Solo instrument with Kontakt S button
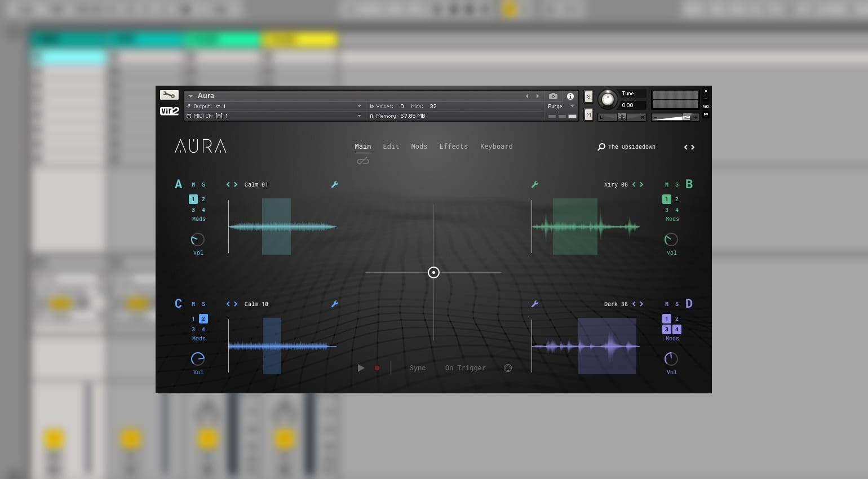Image resolution: width=868 pixels, height=479 pixels. point(588,97)
